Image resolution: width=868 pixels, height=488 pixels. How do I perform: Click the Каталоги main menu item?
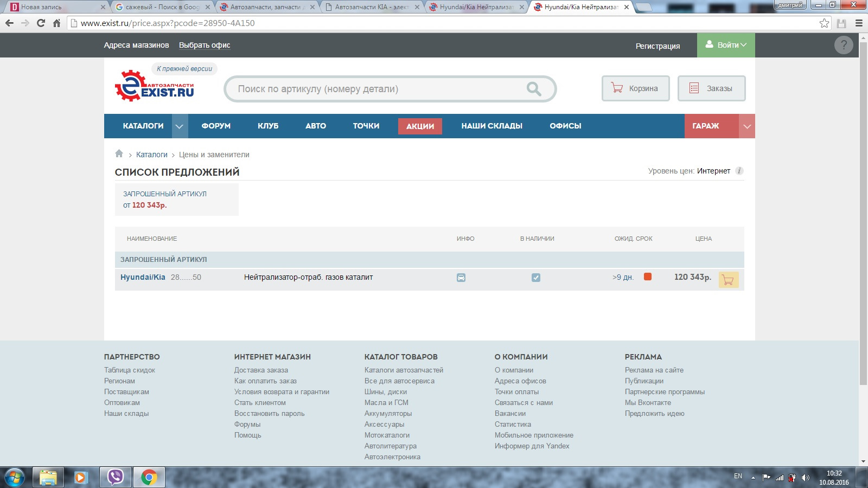[x=143, y=126]
